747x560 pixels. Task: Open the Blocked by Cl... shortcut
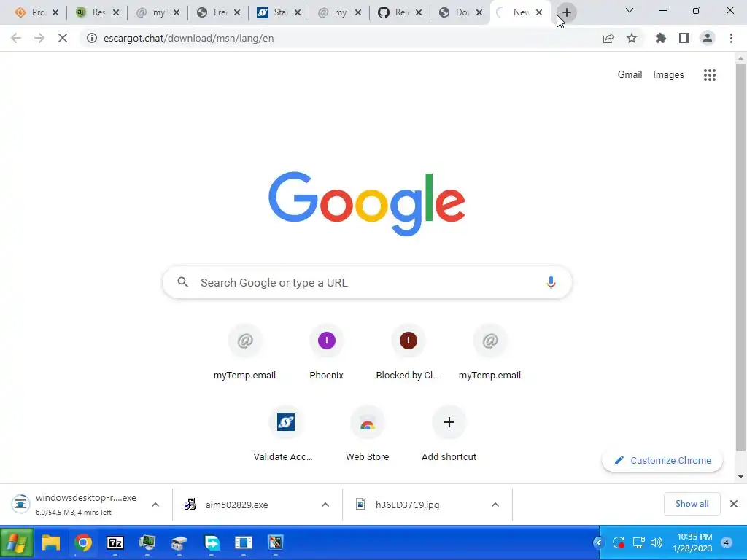[x=408, y=352]
